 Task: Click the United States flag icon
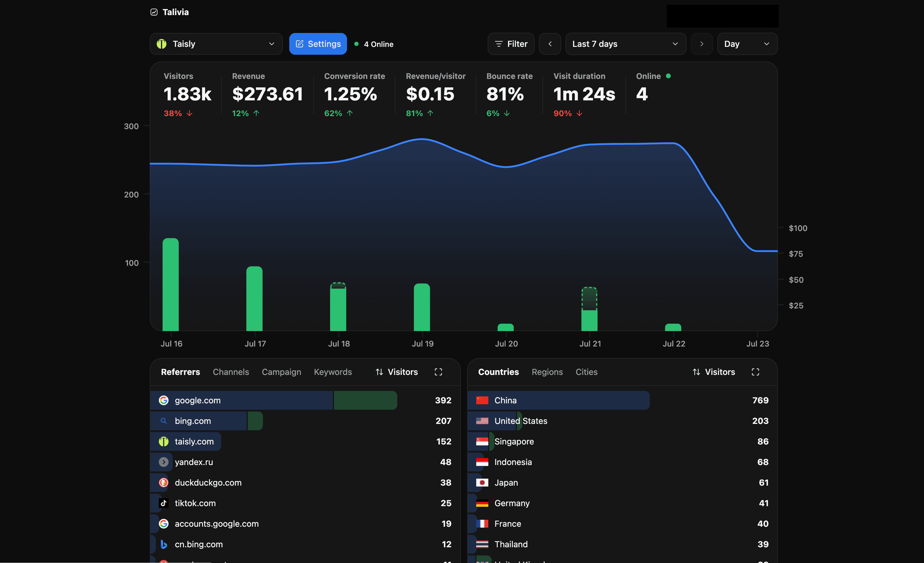click(482, 421)
